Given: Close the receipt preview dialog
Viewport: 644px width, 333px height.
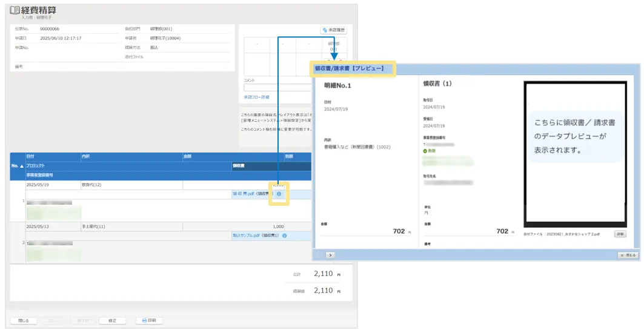Looking at the screenshot, I should [628, 255].
